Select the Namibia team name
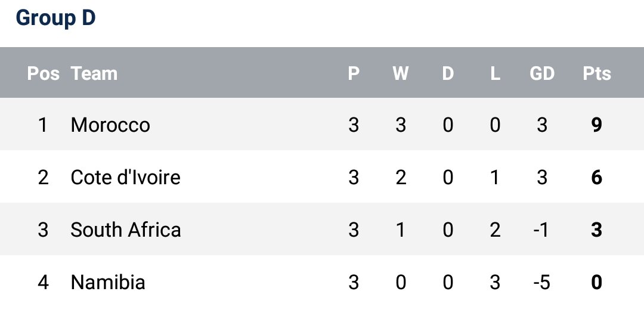Image resolution: width=644 pixels, height=313 pixels. tap(108, 282)
